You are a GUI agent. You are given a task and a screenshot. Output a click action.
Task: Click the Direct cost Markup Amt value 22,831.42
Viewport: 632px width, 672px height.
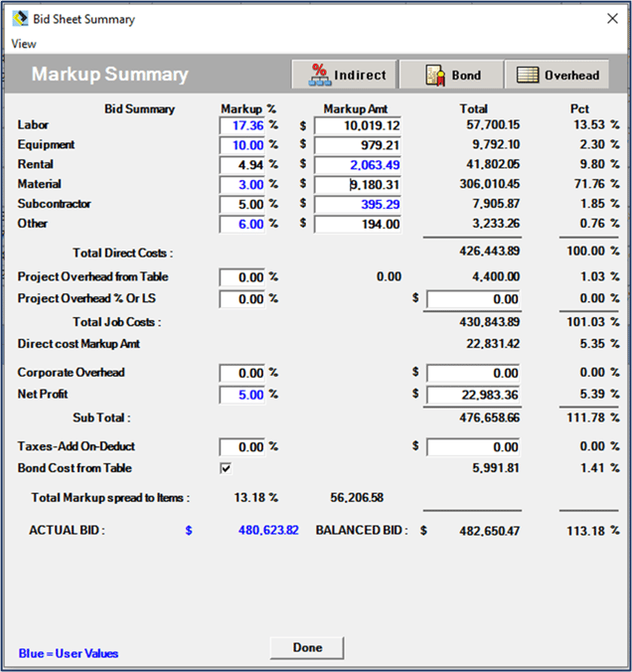click(493, 344)
